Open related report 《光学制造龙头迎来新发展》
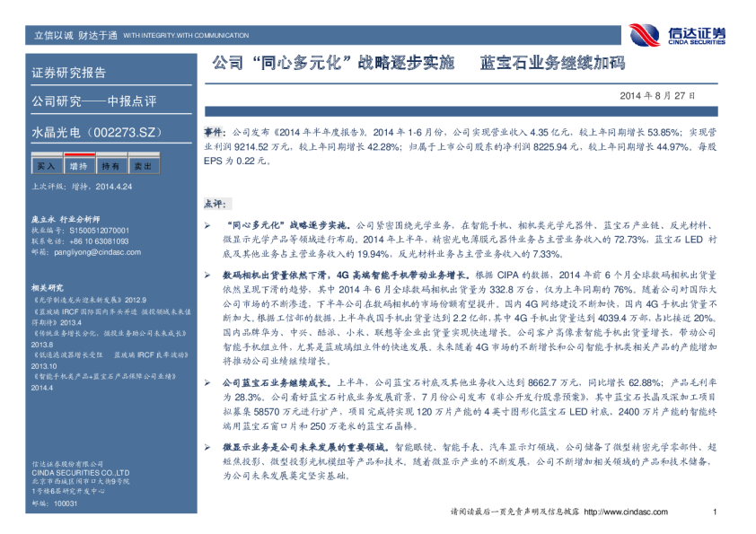This screenshot has width=756, height=534. point(77,299)
